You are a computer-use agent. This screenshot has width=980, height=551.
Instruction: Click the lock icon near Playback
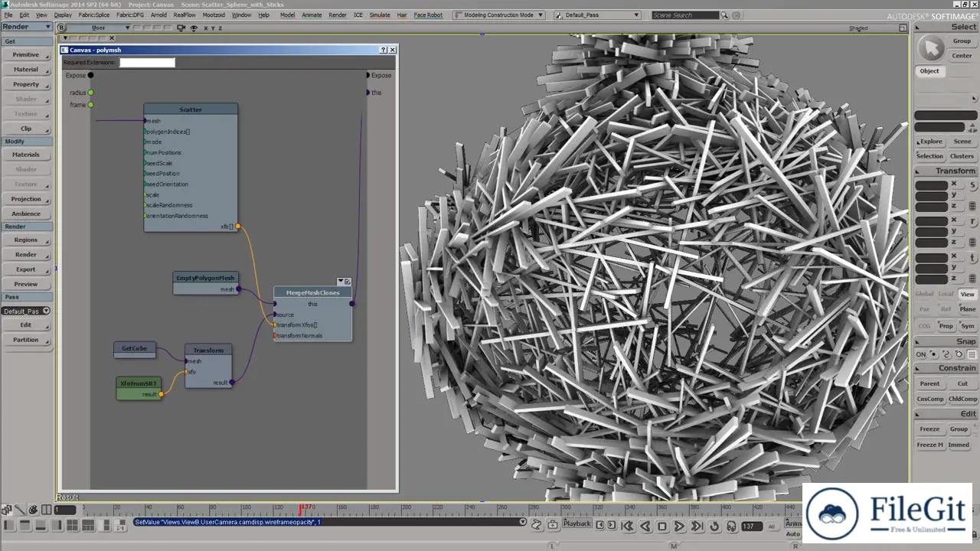click(x=552, y=524)
